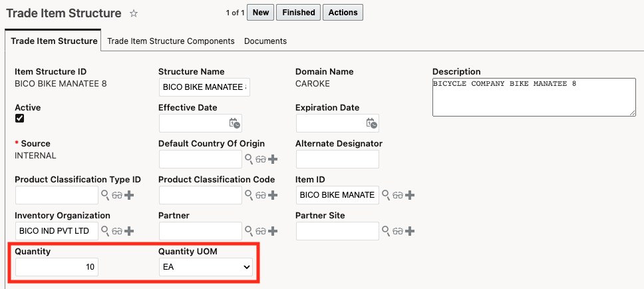Open the Actions menu button
This screenshot has width=644, height=289.
point(343,12)
